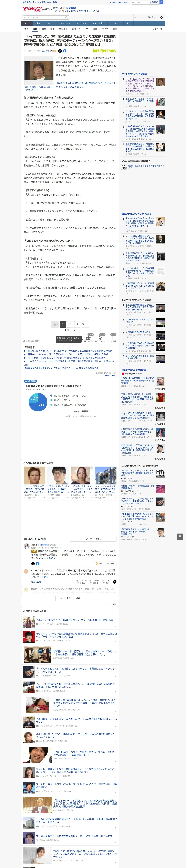Dismiss the スクープ証言 中居正広 recommended article with its X
Screen dimensions: 186x868
(44, 498)
